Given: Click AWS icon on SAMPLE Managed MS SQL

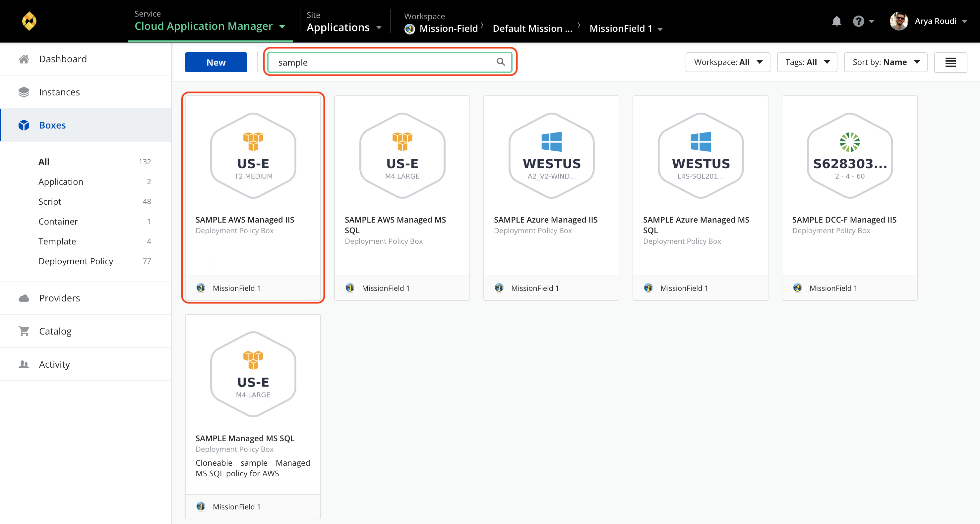Looking at the screenshot, I should click(253, 360).
